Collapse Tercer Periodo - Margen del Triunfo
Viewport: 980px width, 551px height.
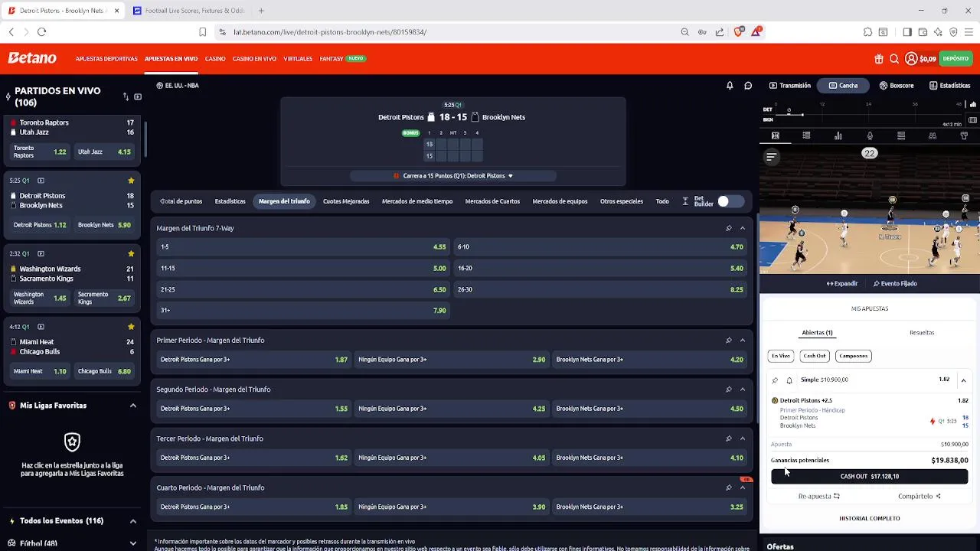(743, 439)
